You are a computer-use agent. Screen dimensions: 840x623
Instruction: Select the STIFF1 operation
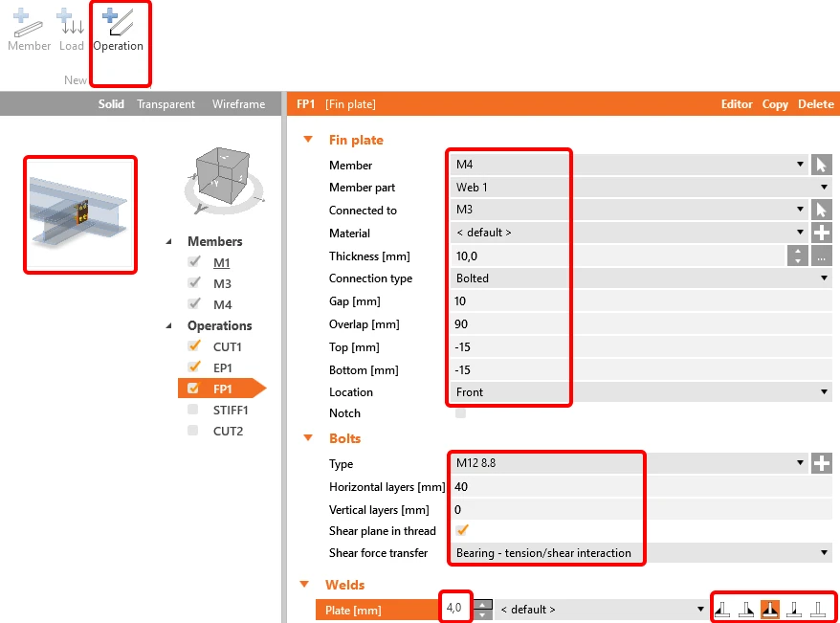[x=231, y=410]
